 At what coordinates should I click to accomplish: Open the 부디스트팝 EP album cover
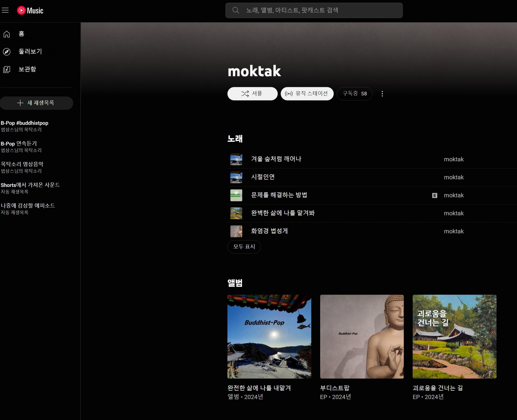tap(362, 337)
